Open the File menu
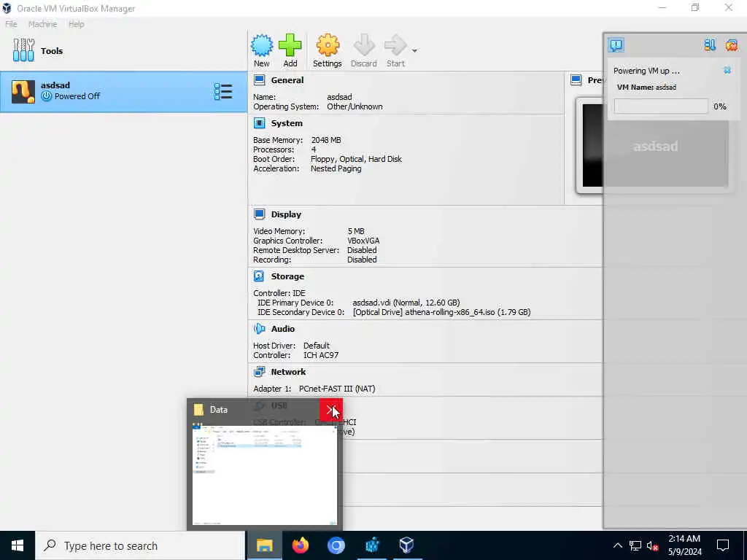Viewport: 747px width, 560px height. 11,24
